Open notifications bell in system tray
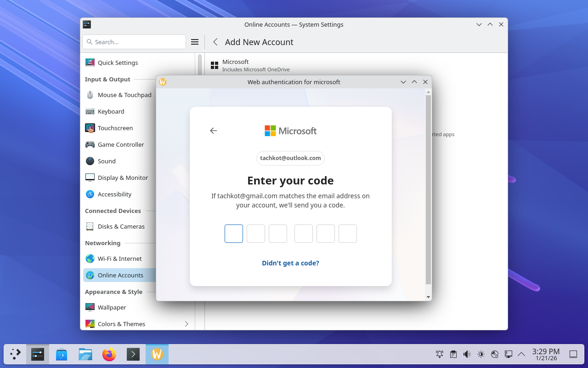Screen dimensions: 588x368 coord(440,354)
